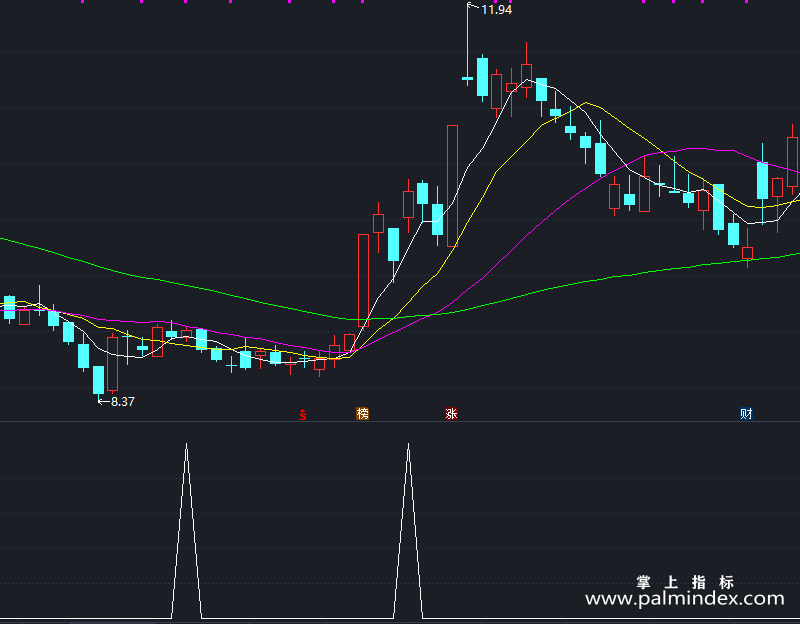Open the blue 财 event marker
This screenshot has width=800, height=624.
[746, 413]
